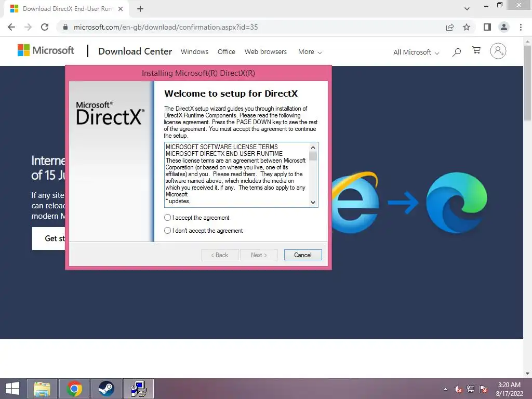
Task: Expand the More dropdown
Action: [x=310, y=52]
